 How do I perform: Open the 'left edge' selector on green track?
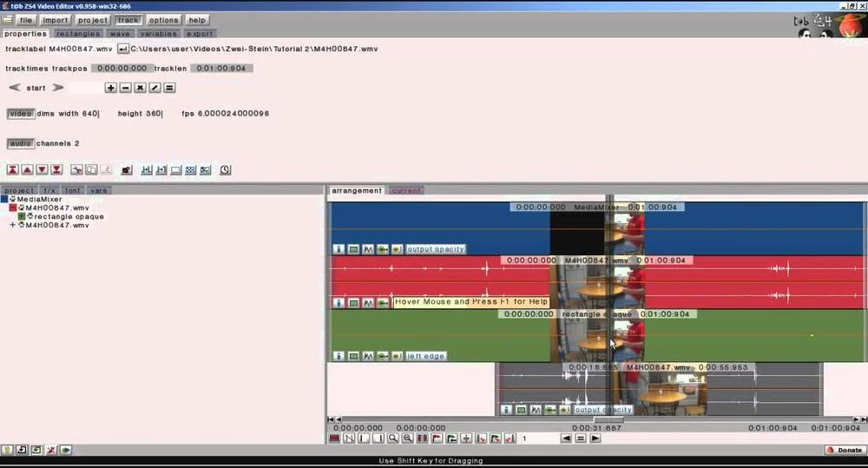tap(426, 356)
